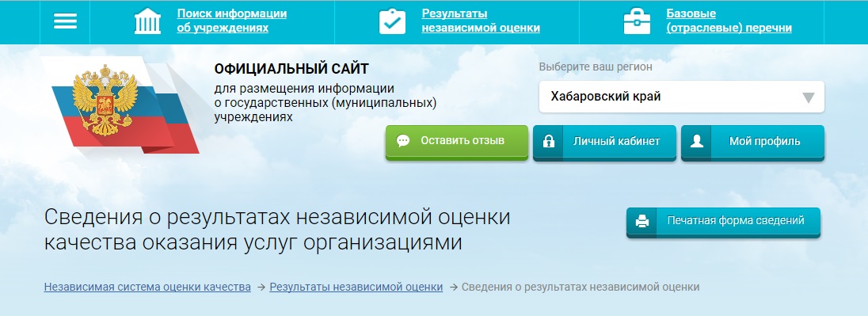Click the user silhouette icon
Viewport: 868px width, 316px height.
(697, 141)
